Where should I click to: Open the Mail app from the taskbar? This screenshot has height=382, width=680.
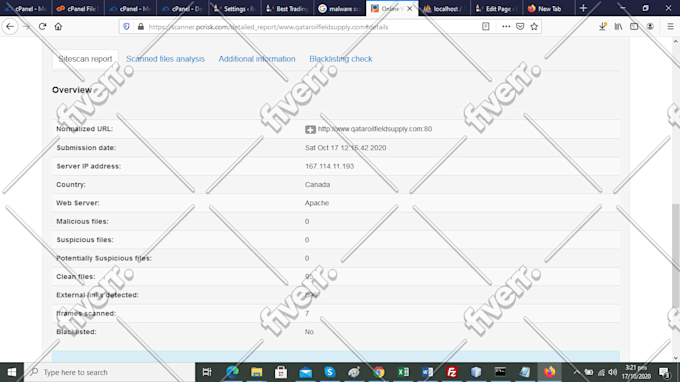305,372
